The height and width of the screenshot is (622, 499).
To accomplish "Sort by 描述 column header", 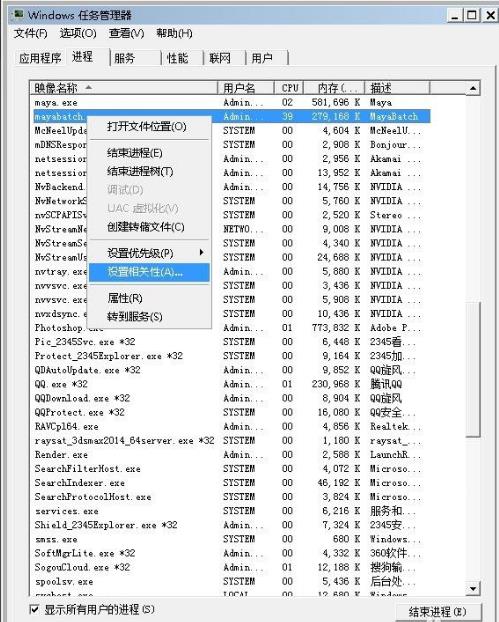I will click(x=397, y=88).
